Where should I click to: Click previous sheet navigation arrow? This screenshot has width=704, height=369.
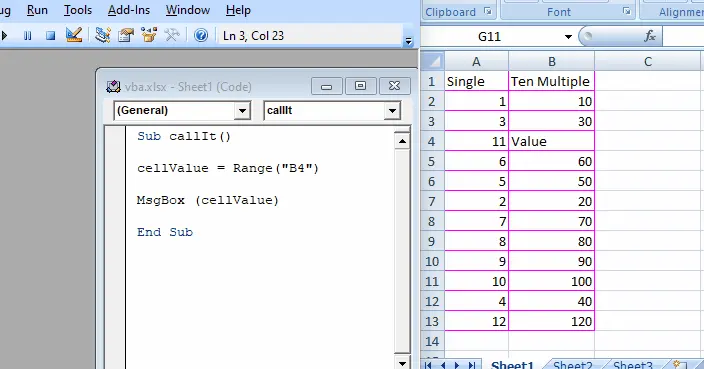[x=443, y=365]
